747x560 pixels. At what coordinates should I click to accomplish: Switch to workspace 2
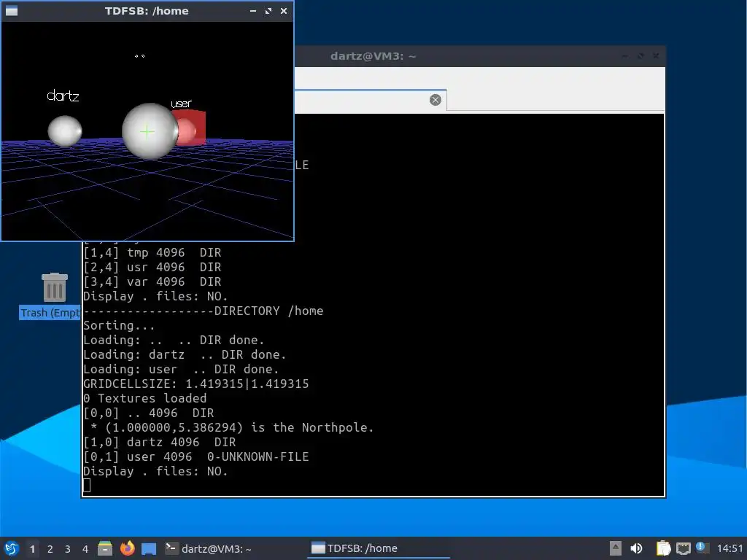pyautogui.click(x=50, y=549)
